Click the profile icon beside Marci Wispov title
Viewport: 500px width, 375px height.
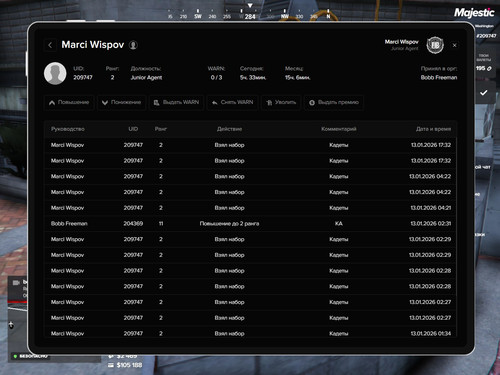click(x=133, y=45)
